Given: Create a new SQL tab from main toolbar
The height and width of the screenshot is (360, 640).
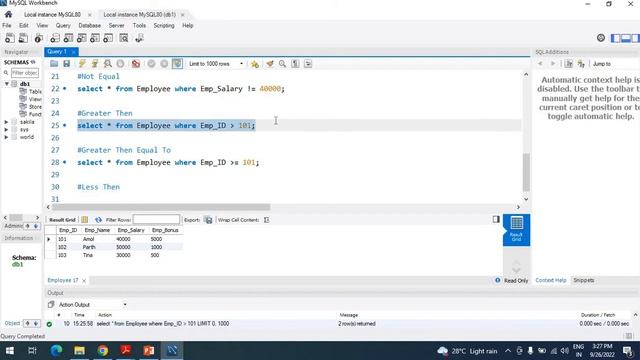Looking at the screenshot, I should pos(10,38).
